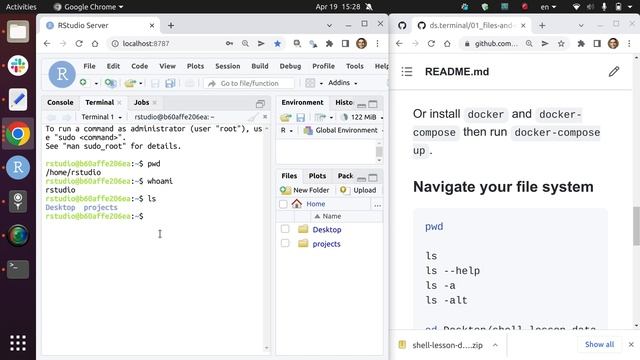Open Chrome side panel in RStudio window

tap(345, 43)
